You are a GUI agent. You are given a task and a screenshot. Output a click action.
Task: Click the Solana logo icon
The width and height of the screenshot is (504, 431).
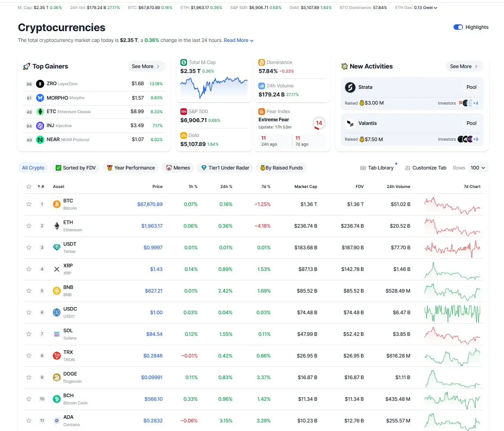point(56,334)
